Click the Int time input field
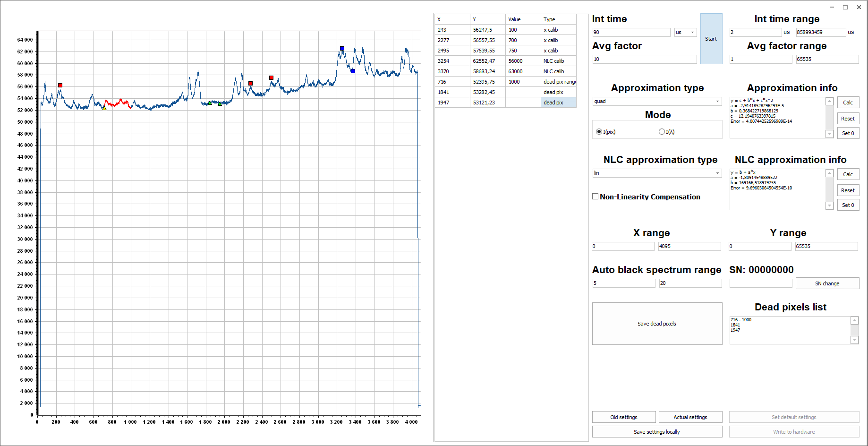 click(631, 33)
